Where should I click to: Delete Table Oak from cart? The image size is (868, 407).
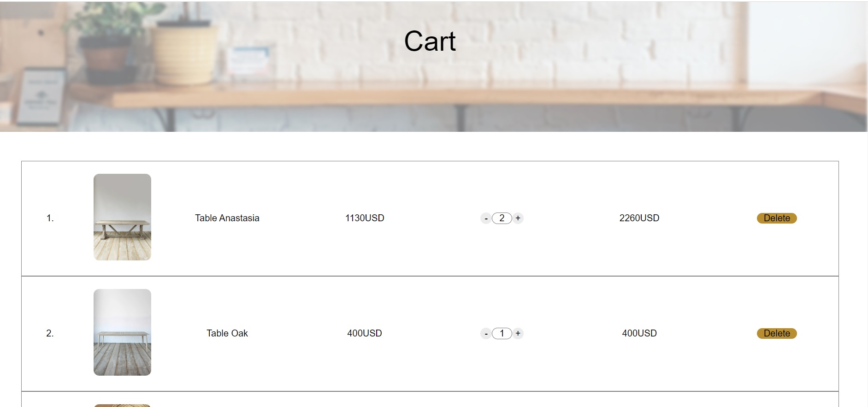click(777, 333)
